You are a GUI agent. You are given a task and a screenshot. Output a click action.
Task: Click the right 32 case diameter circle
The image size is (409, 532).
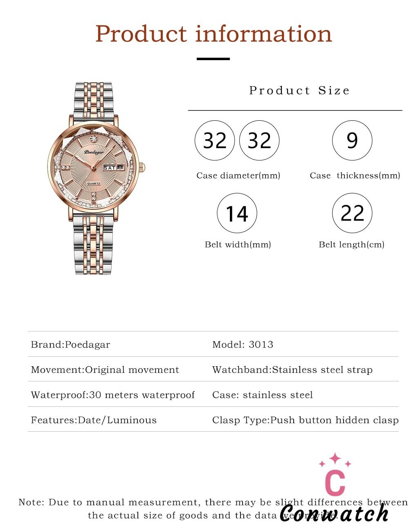pyautogui.click(x=259, y=140)
